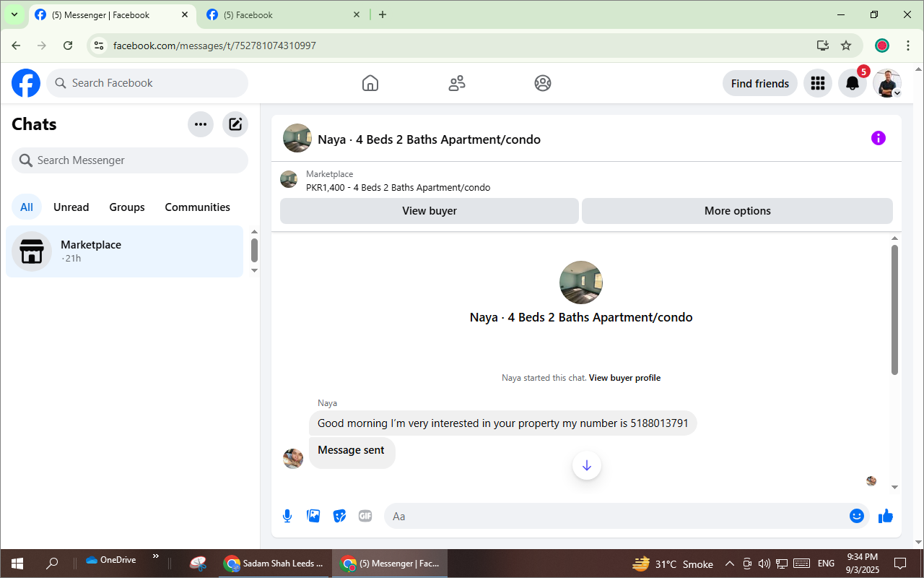Click the Search Messenger field
924x578 pixels.
pyautogui.click(x=130, y=160)
